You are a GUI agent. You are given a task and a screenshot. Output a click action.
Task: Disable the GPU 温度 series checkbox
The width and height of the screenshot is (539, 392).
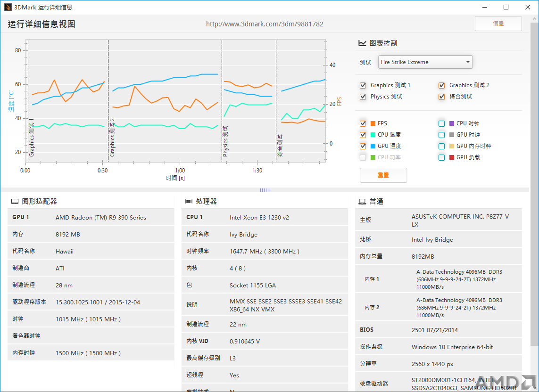point(363,146)
